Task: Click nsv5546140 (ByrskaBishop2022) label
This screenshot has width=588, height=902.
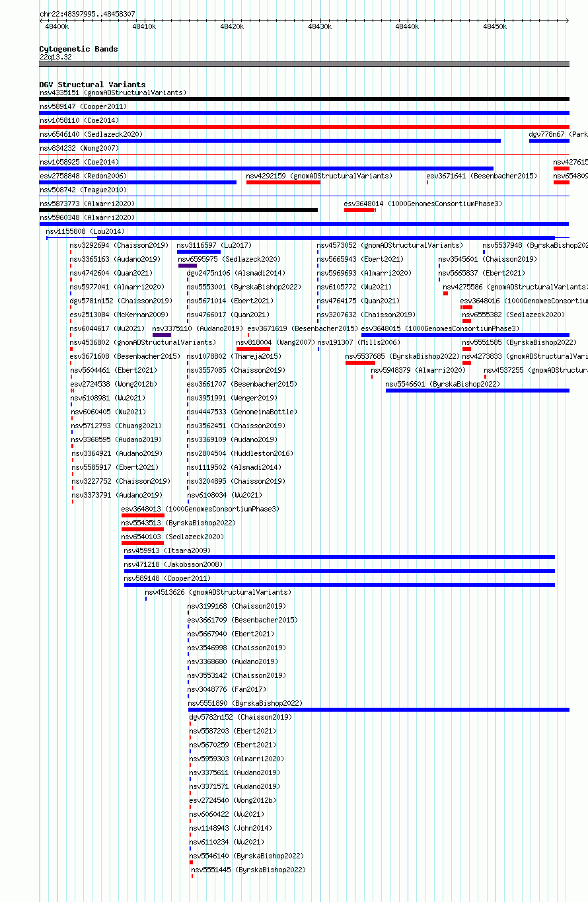Action: tap(246, 856)
